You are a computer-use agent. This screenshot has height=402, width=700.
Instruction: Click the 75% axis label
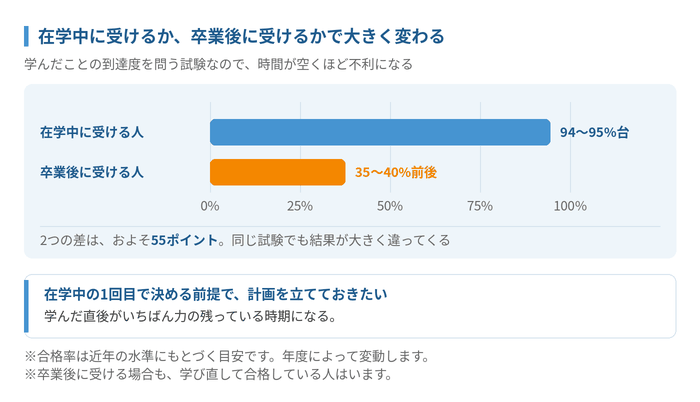click(x=480, y=206)
